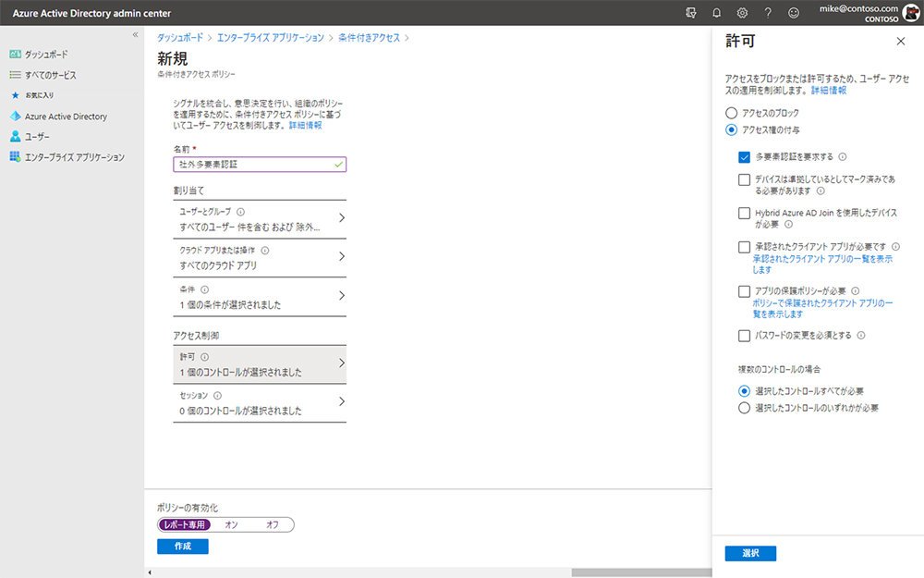Screen dimensions: 924x578
Task: Click info icon beside セッション
Action: tap(217, 396)
